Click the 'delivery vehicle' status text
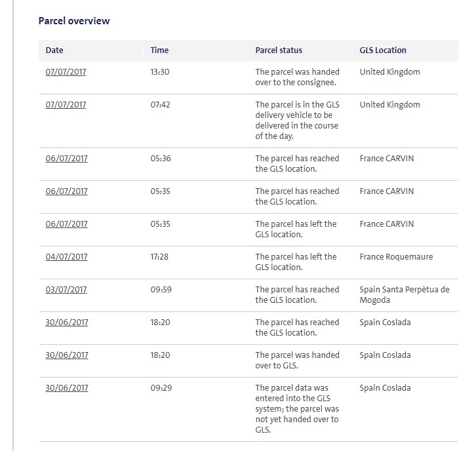The image size is (476, 451). [297, 121]
